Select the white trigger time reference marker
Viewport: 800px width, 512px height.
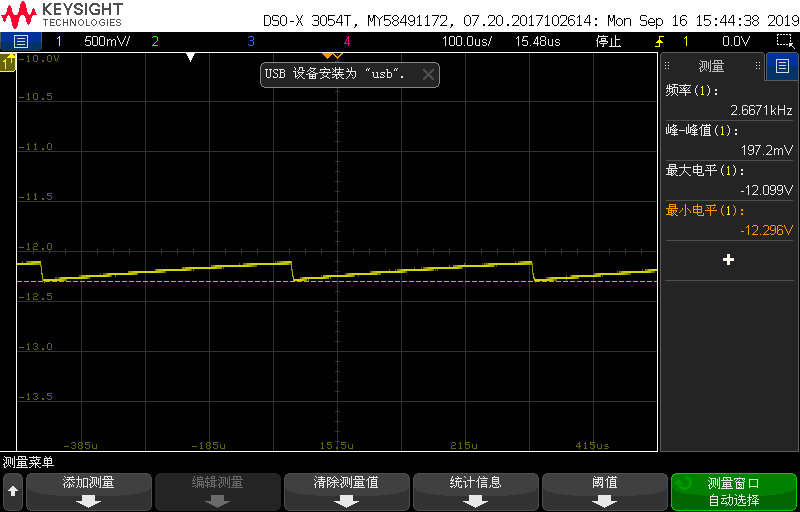191,58
